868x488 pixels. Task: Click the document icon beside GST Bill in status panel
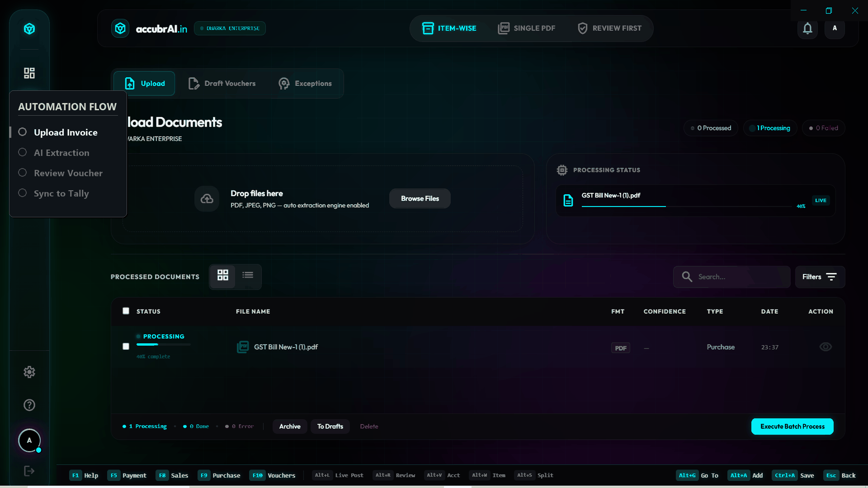pyautogui.click(x=568, y=200)
